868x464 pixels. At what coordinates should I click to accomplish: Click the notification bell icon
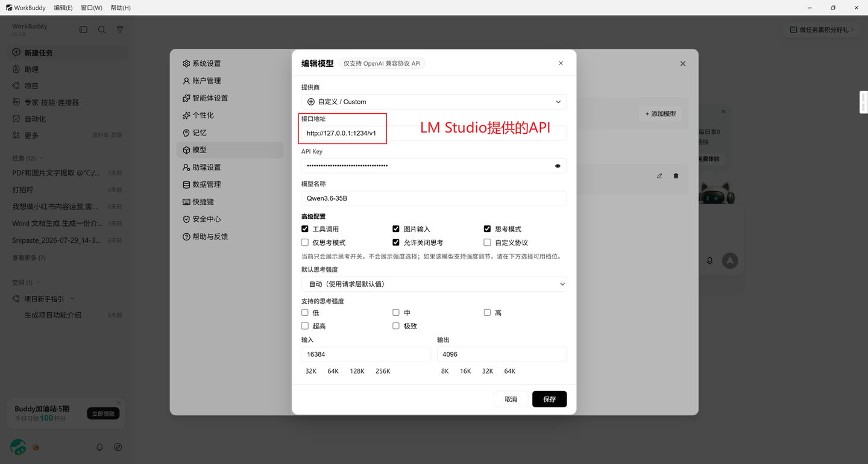point(100,447)
